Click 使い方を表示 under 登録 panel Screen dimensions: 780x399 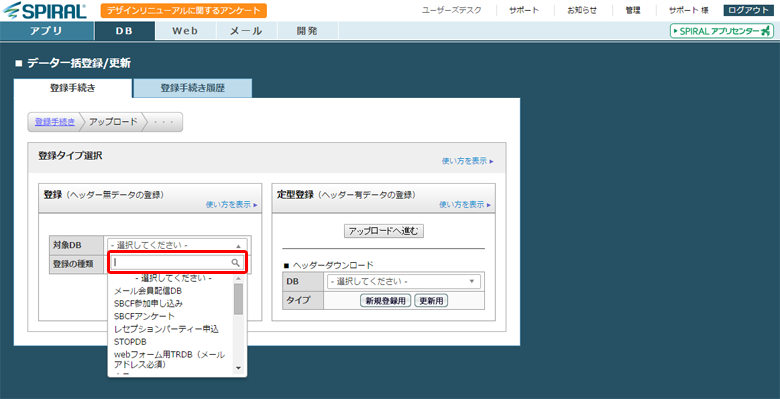232,204
